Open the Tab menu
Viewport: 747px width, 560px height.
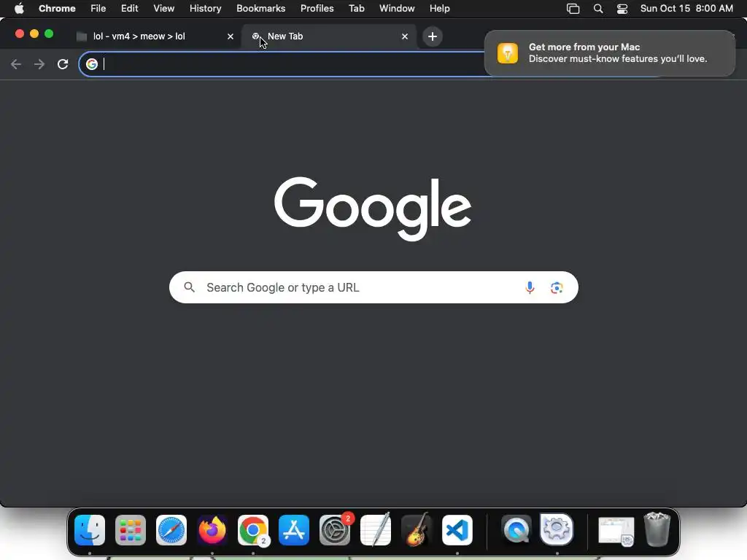(356, 9)
